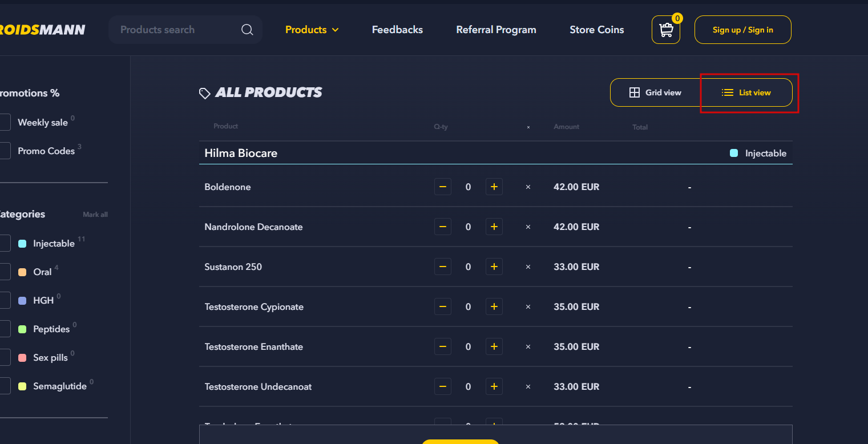The image size is (868, 444).
Task: Open the Feedbacks page
Action: [x=397, y=30]
